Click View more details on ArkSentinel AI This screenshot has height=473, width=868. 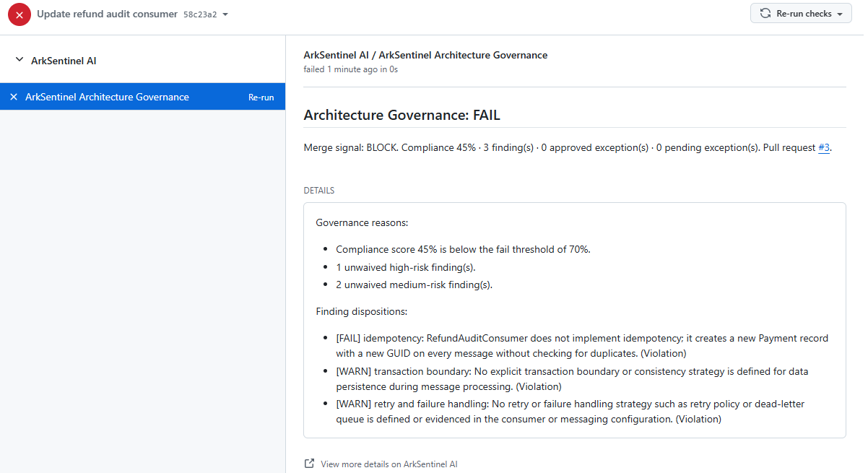(389, 464)
